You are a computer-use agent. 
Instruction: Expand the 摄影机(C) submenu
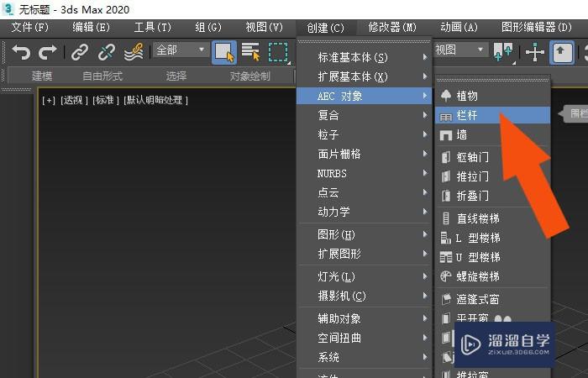coord(364,296)
